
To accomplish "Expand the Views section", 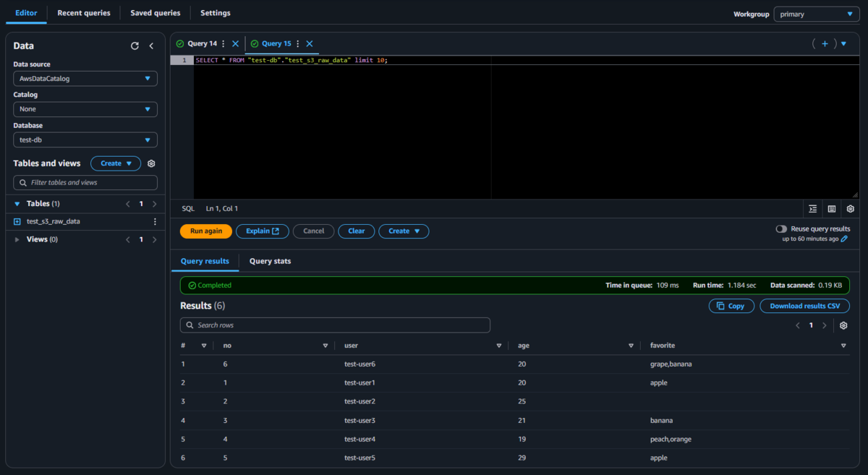I will coord(17,239).
